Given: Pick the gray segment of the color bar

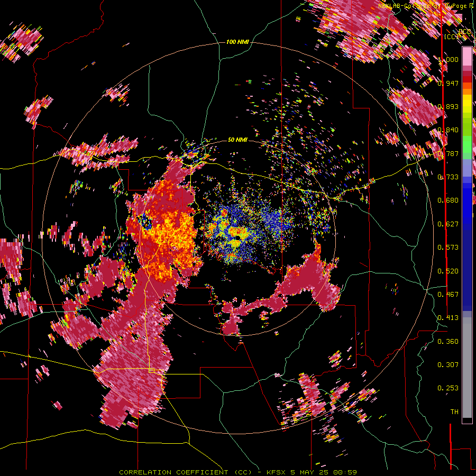Looking at the screenshot, I should click(x=467, y=370).
